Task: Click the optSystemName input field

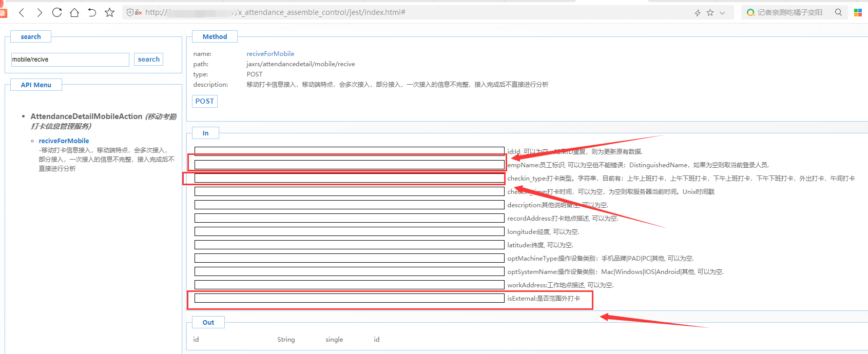Action: click(350, 271)
